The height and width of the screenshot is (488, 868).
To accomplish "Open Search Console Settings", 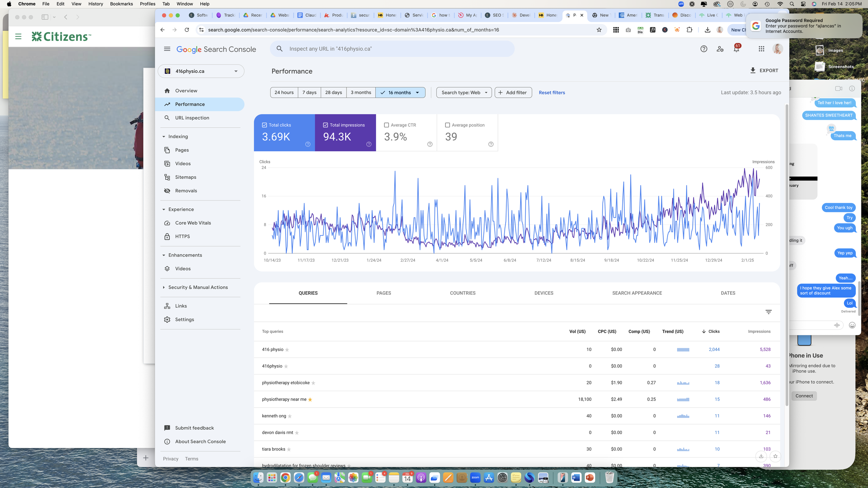I will click(x=184, y=319).
